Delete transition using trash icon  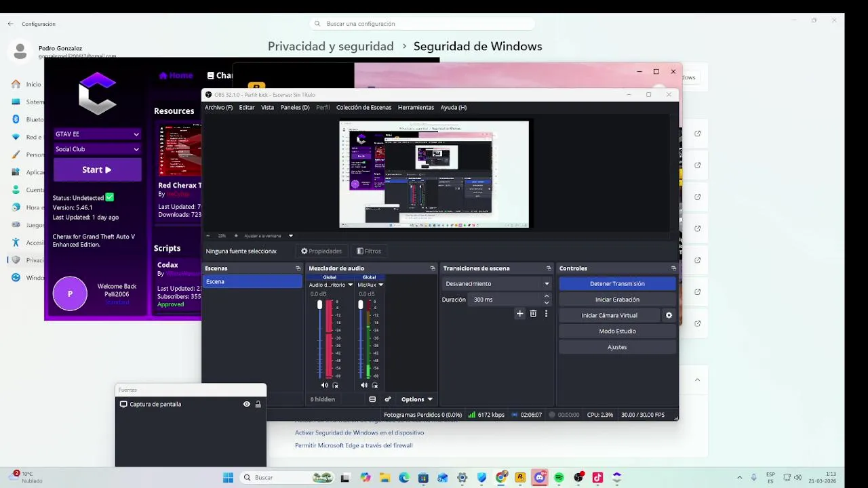[x=533, y=314]
